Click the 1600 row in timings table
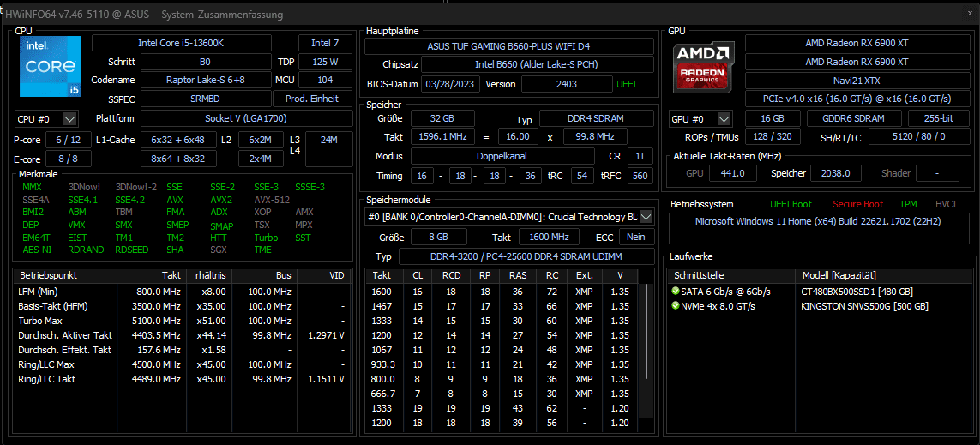This screenshot has height=445, width=980. pos(503,292)
